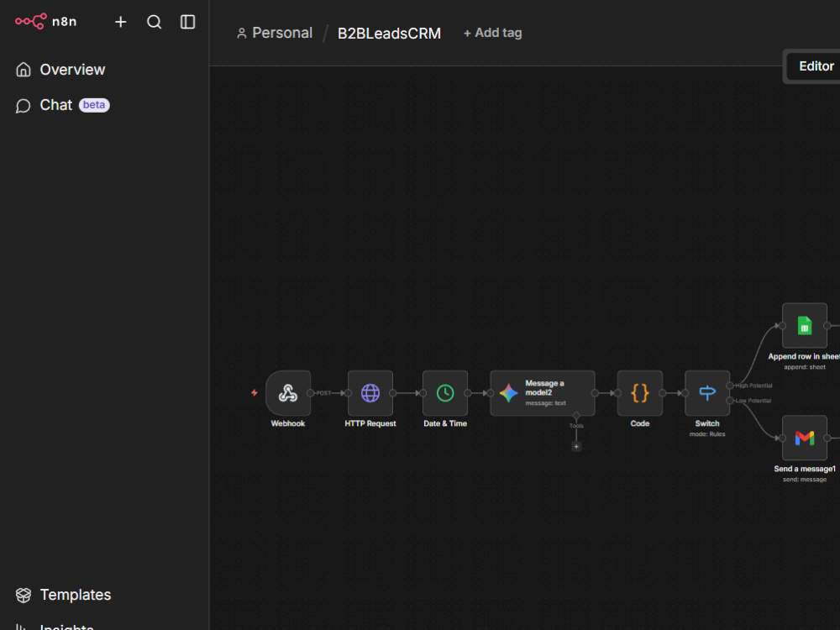Click the "mode: Rules" subtitle

pos(707,434)
